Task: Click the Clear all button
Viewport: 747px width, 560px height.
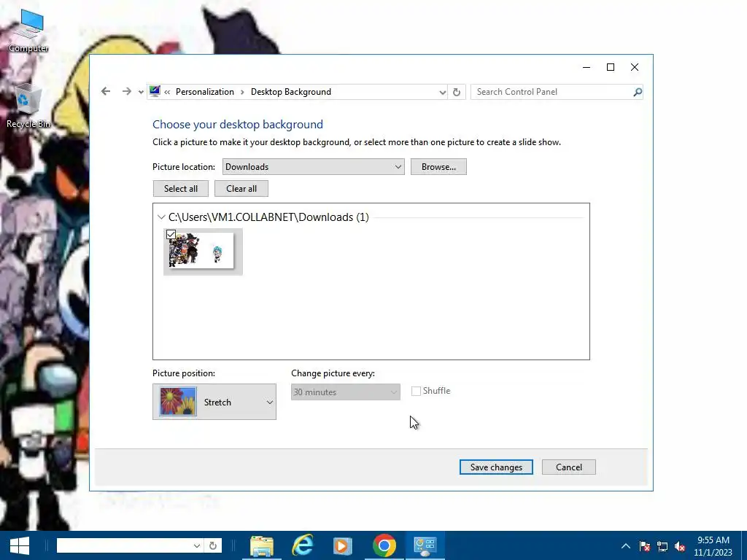Action: 241,189
